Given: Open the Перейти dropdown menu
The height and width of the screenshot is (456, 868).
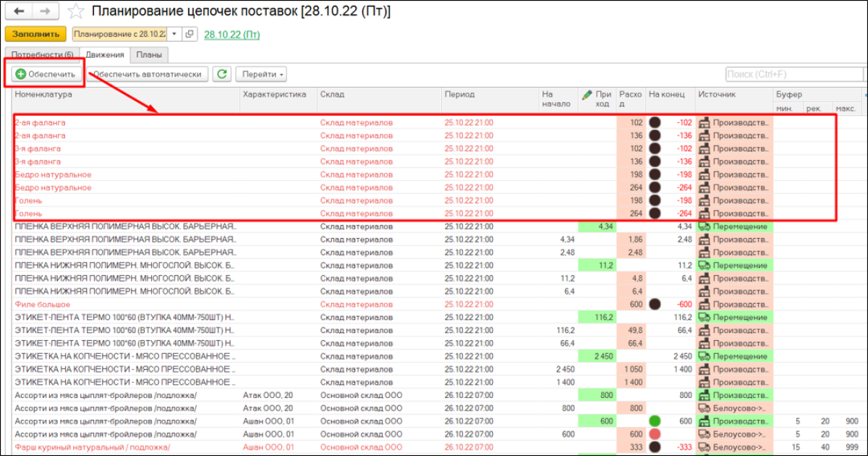Looking at the screenshot, I should tap(261, 74).
